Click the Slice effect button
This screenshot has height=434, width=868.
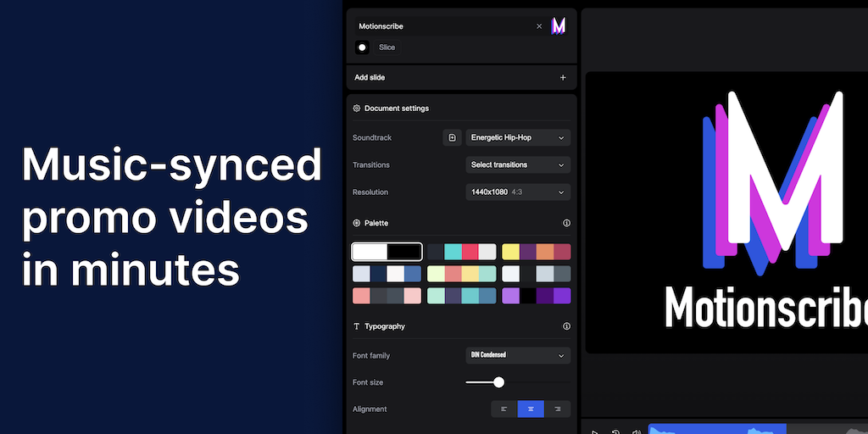pos(387,47)
